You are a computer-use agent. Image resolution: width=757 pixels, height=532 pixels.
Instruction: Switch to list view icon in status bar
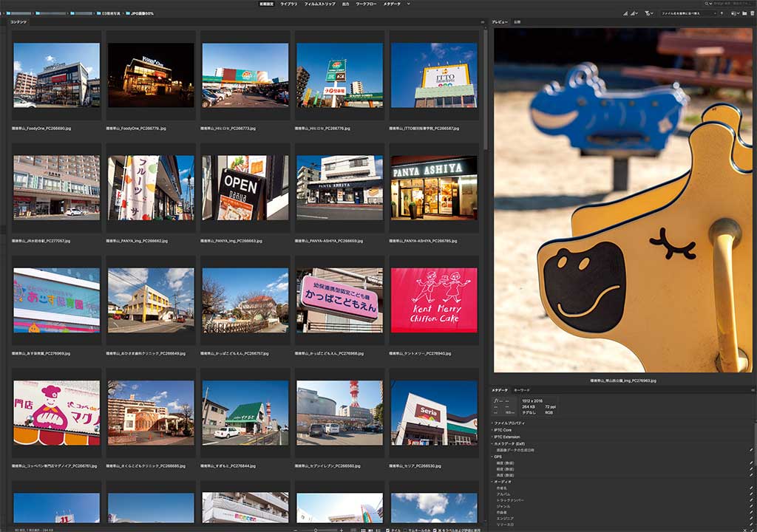click(x=378, y=530)
